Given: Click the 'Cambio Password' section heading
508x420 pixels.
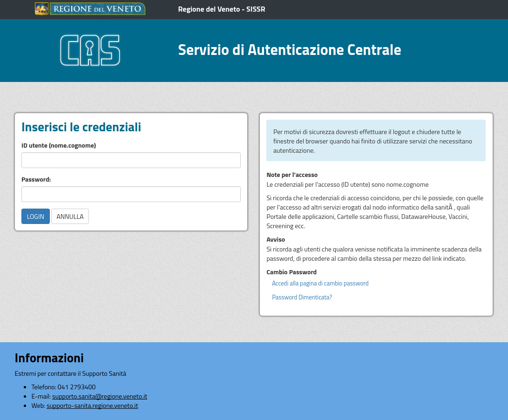Looking at the screenshot, I should click(x=291, y=272).
